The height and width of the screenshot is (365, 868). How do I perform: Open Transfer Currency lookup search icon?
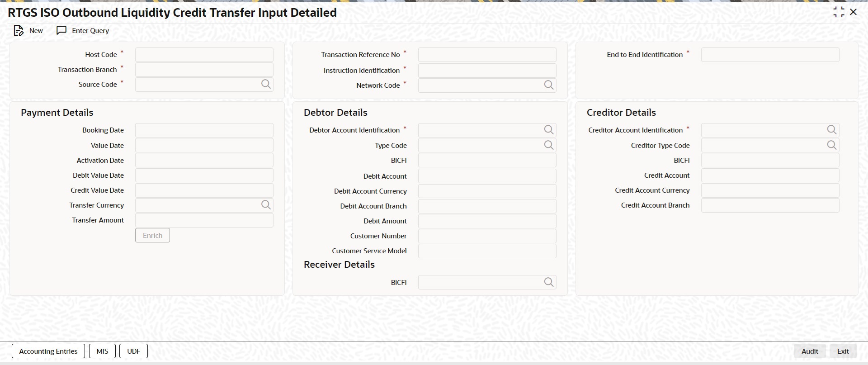click(266, 205)
